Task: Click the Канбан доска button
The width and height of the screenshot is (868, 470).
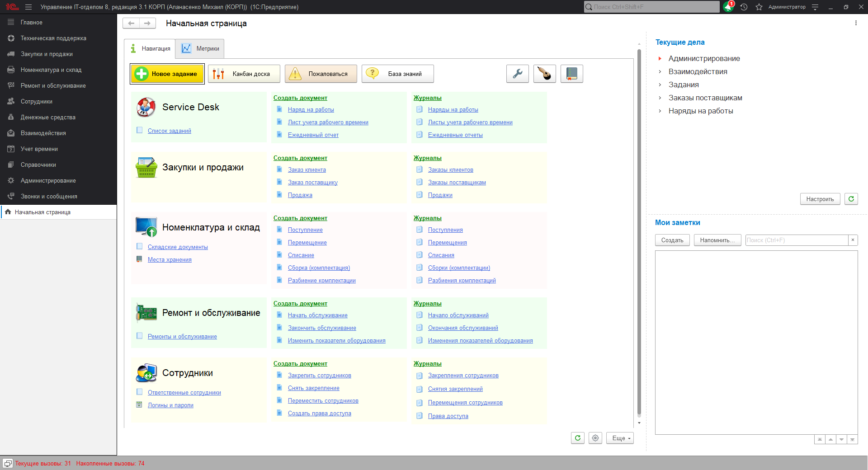Action: coord(244,74)
